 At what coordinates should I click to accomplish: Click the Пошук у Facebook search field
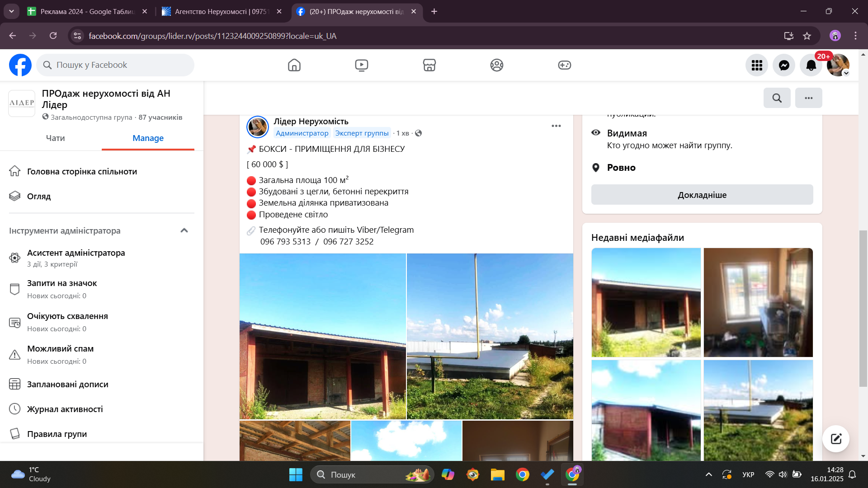point(115,65)
